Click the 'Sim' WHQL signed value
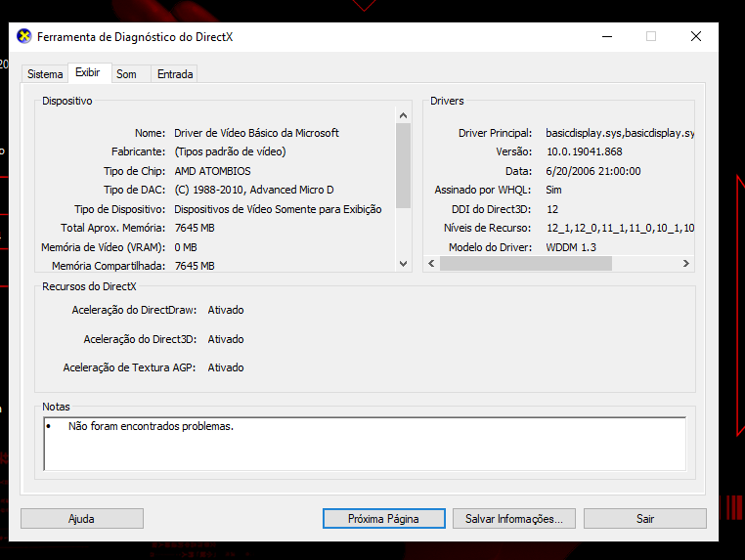This screenshot has width=745, height=560. point(553,190)
